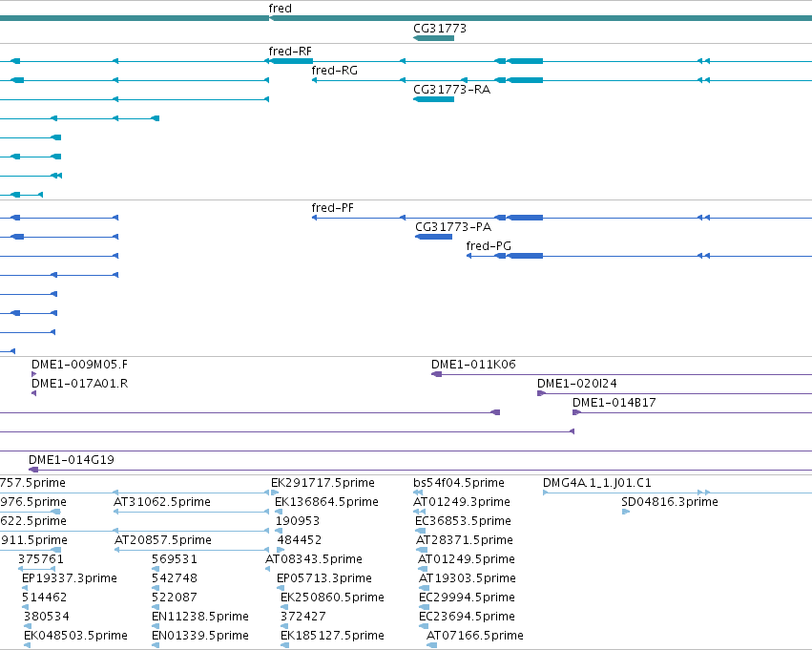
Task: Select EST bs54f04.5prime label
Action: (x=459, y=482)
